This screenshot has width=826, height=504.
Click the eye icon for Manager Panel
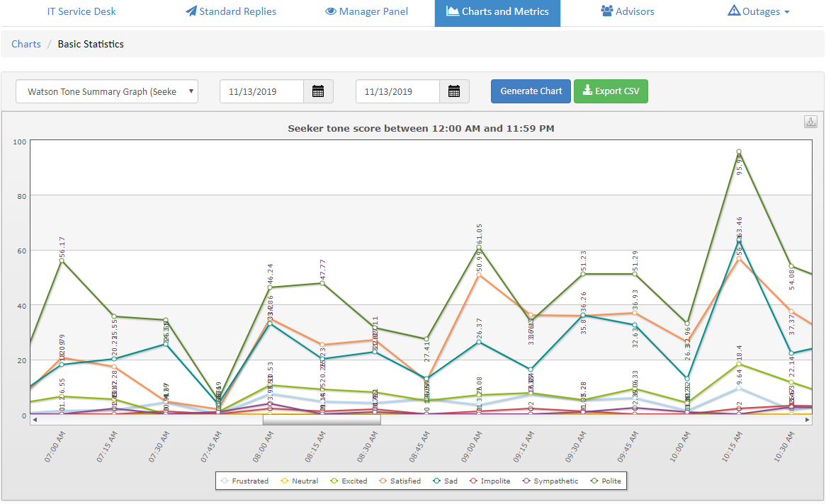coord(331,11)
